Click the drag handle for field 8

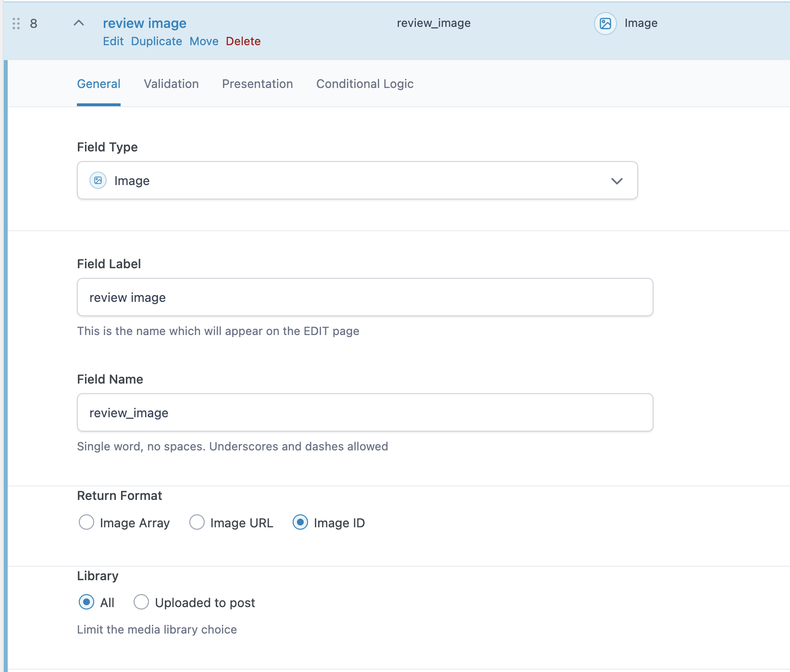click(16, 24)
